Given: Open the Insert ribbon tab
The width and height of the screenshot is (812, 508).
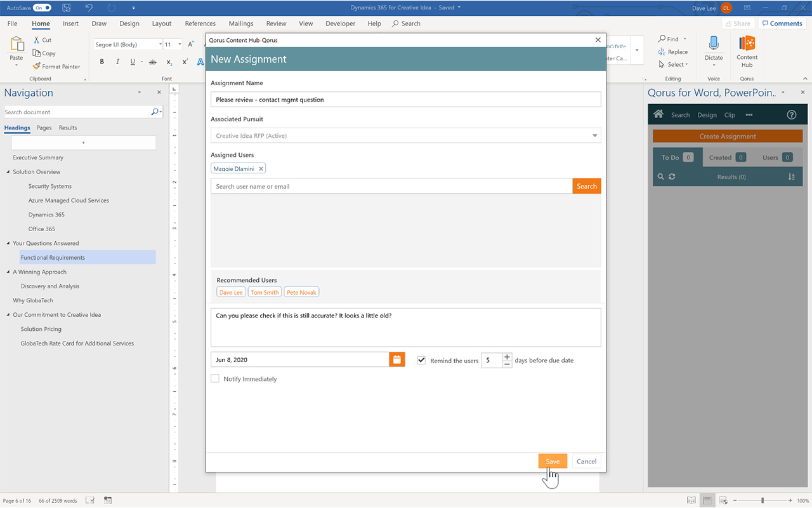Looking at the screenshot, I should [x=70, y=23].
